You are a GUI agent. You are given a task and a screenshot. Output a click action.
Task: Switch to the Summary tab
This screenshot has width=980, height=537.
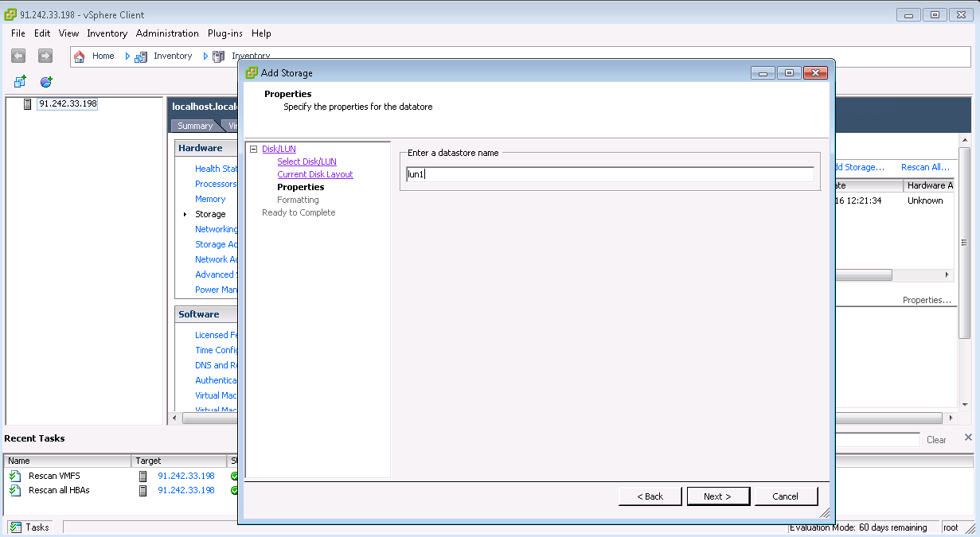point(195,126)
